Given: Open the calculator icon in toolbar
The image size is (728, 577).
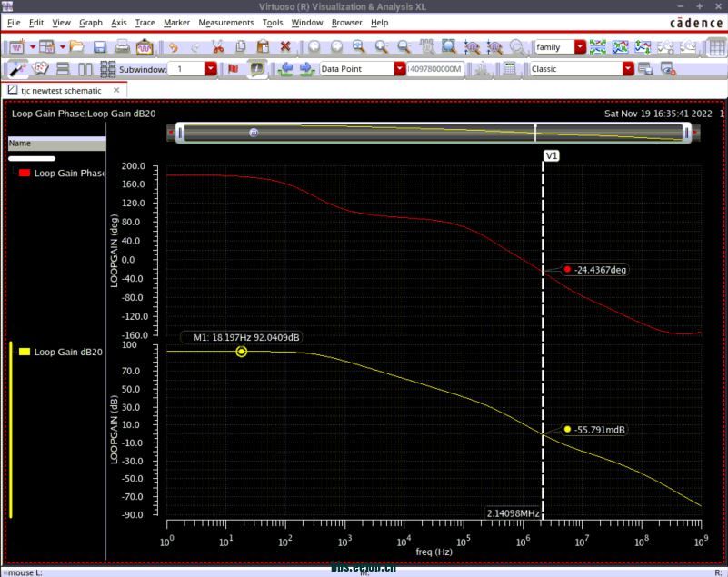Looking at the screenshot, I should pos(509,69).
